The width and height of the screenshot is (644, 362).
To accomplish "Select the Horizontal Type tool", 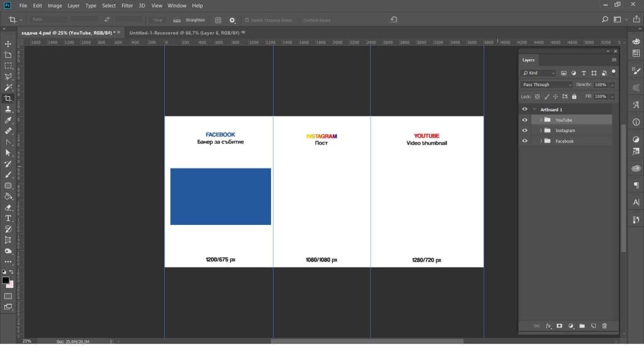I will point(8,218).
